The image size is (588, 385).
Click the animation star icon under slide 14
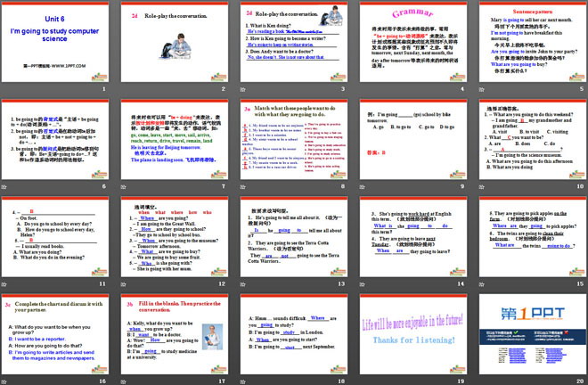(363, 284)
